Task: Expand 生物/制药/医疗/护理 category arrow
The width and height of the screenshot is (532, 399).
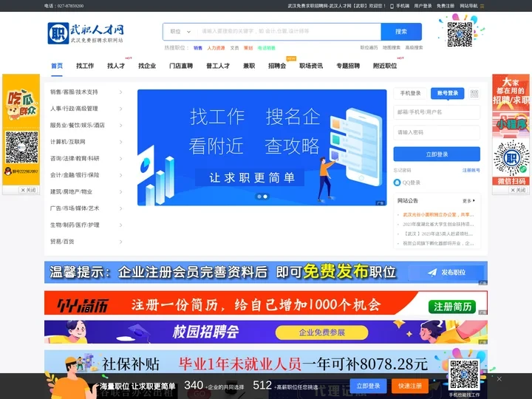Action: click(x=120, y=225)
